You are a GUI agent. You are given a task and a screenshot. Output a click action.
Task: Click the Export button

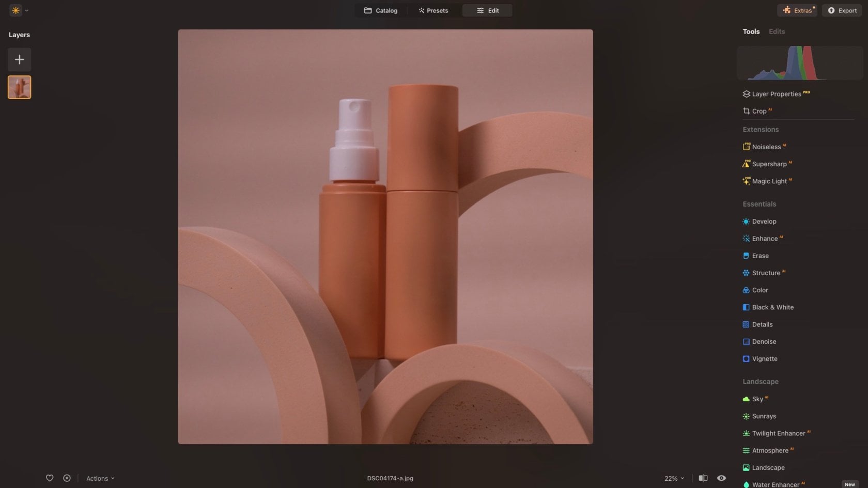pos(842,10)
